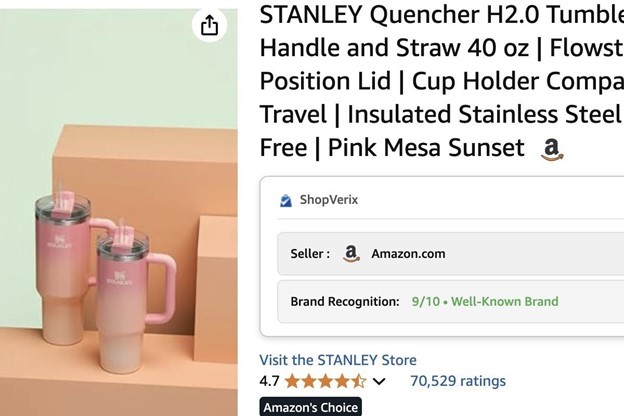
Task: Click the orange star rating icons
Action: click(325, 381)
